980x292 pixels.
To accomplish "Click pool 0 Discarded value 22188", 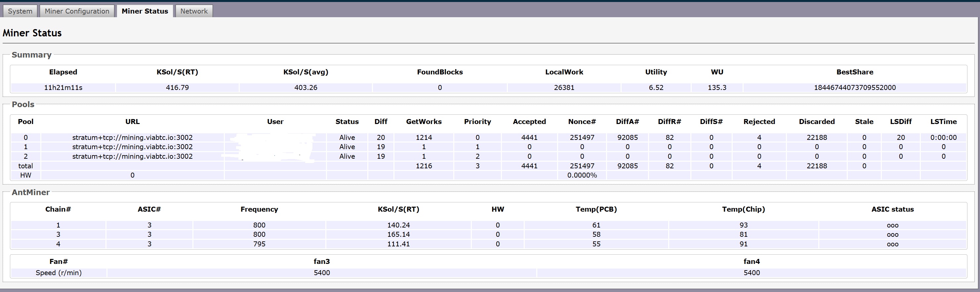I will [816, 138].
